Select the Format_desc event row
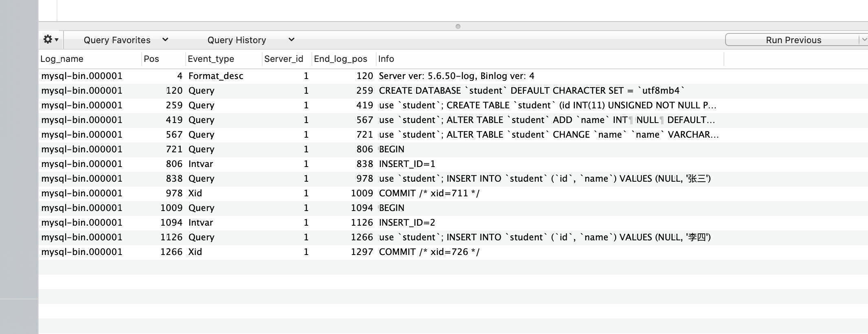This screenshot has height=334, width=868. (453, 76)
